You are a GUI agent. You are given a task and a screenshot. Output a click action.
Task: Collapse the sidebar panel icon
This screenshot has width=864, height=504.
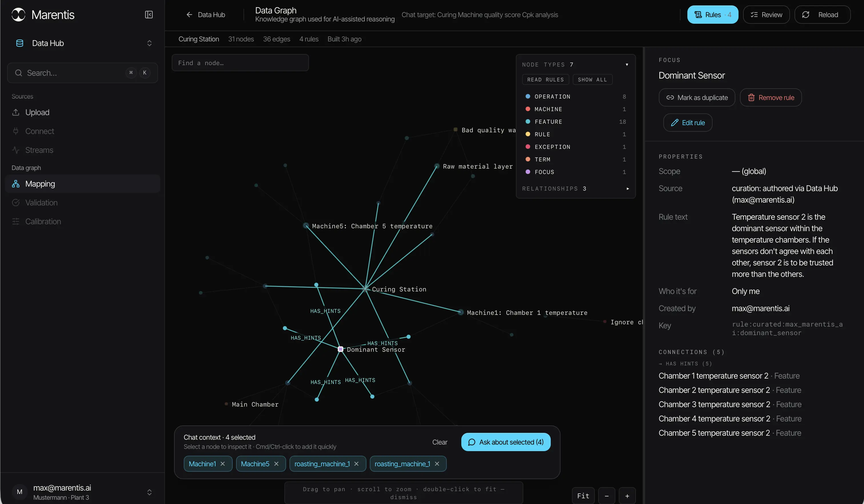tap(149, 15)
